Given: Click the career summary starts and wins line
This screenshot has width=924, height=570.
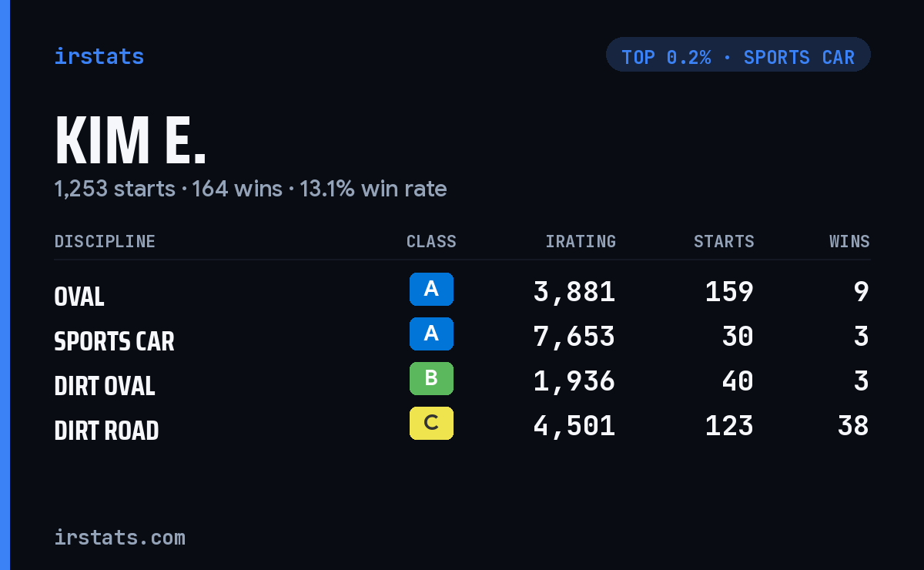Looking at the screenshot, I should pyautogui.click(x=250, y=189).
